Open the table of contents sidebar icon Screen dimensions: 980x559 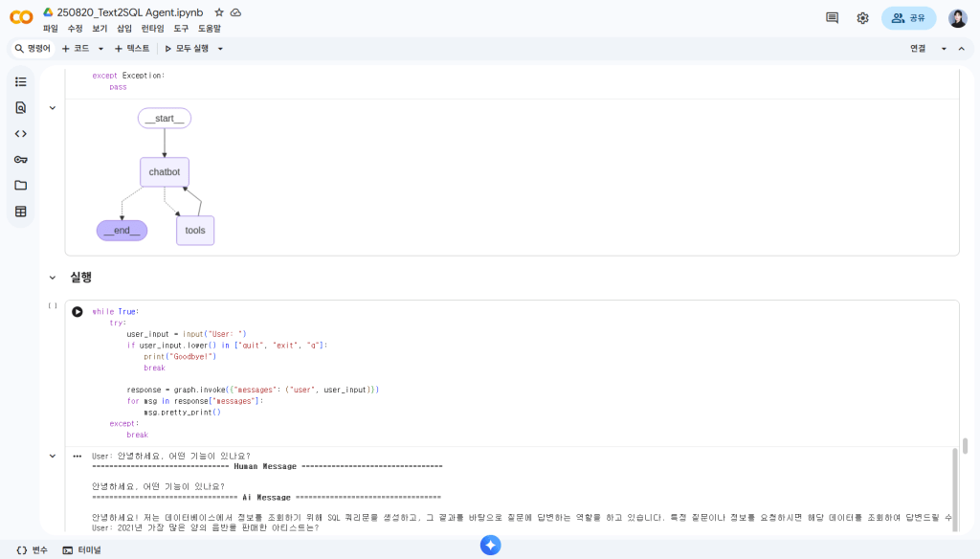coord(21,82)
